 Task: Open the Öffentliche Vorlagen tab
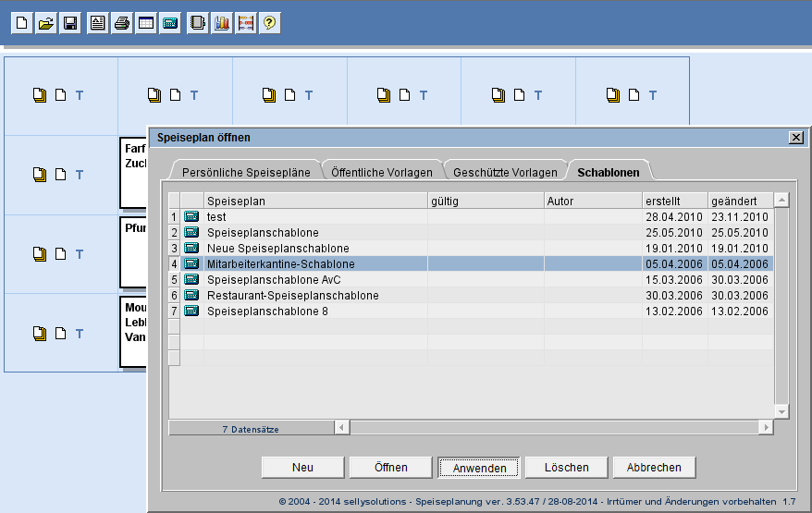[x=381, y=172]
